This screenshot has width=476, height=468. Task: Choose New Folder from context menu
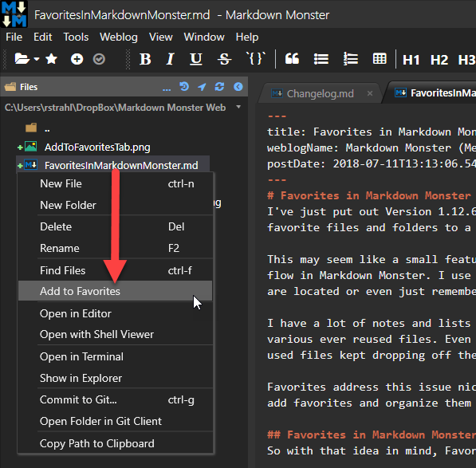point(116,205)
